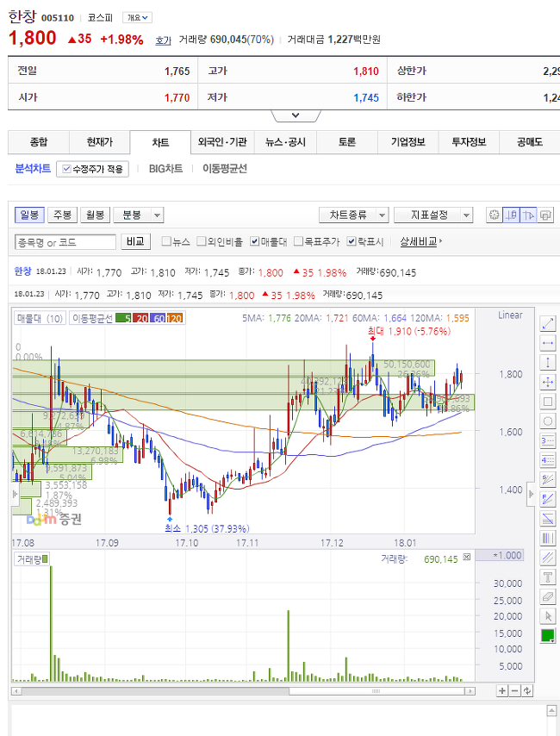Open the 뉴스·공시 tab

tap(285, 142)
